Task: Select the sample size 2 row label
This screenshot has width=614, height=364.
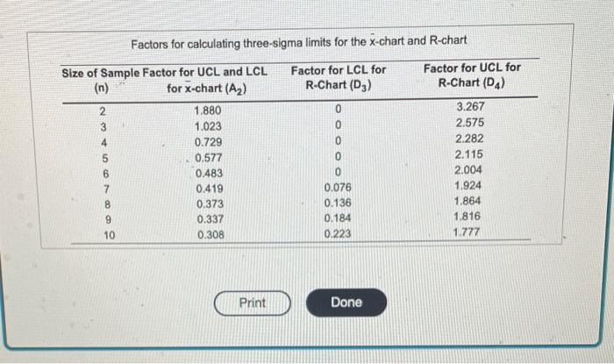Action: 103,111
